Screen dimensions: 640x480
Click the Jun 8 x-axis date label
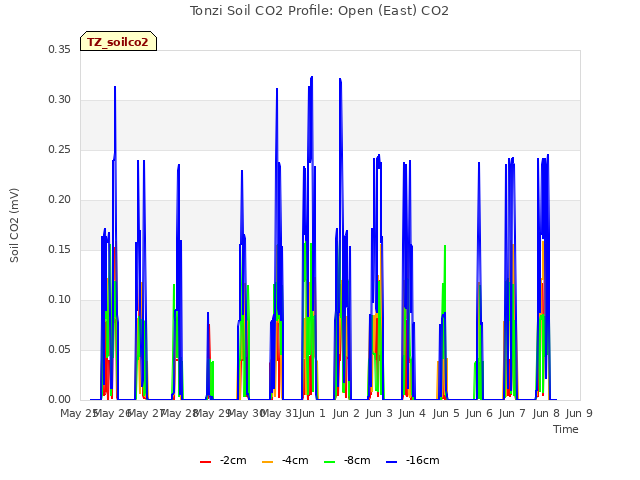(546, 413)
